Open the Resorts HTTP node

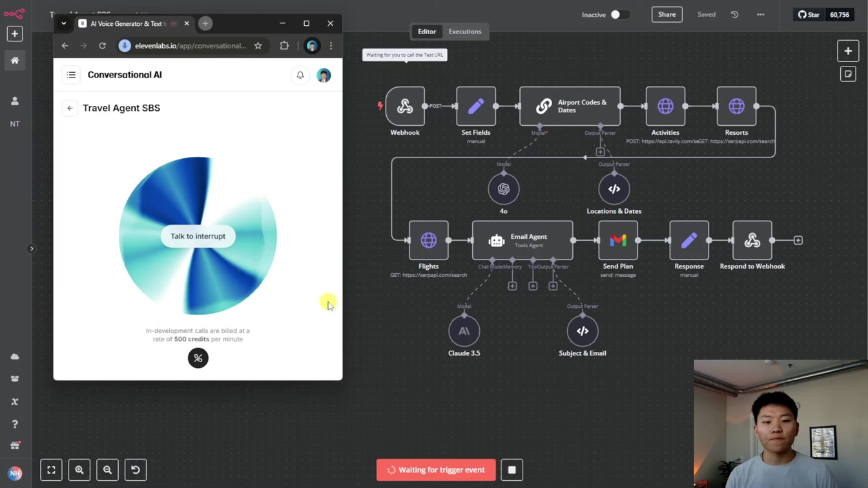(736, 106)
